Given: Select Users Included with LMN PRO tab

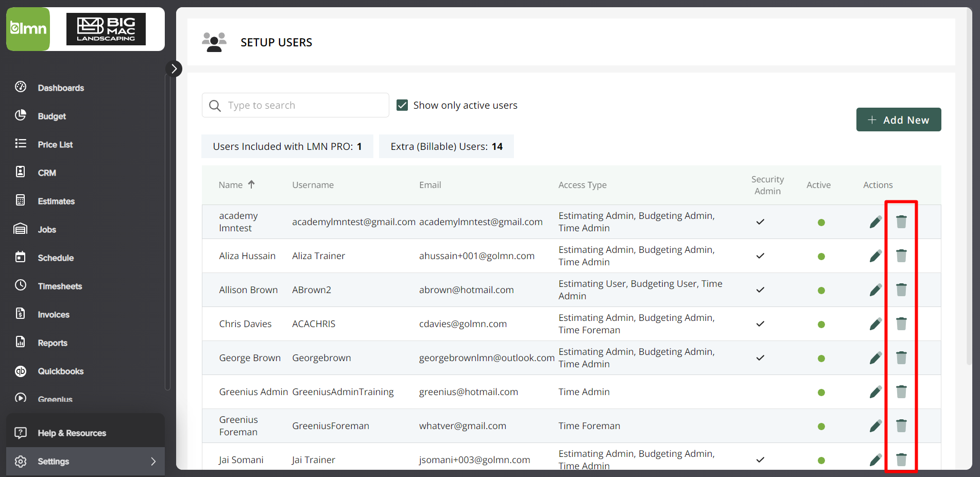Looking at the screenshot, I should (x=287, y=146).
